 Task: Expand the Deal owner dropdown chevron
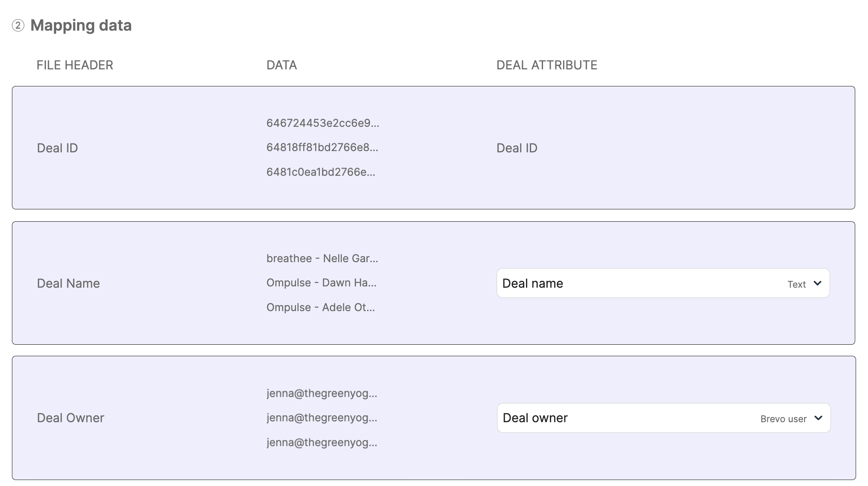818,418
